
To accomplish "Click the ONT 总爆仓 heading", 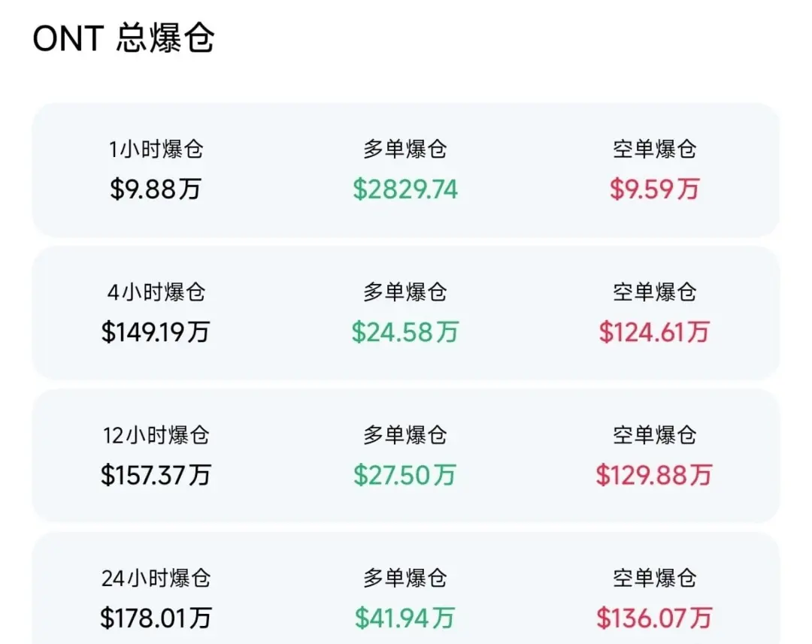I will 124,38.
